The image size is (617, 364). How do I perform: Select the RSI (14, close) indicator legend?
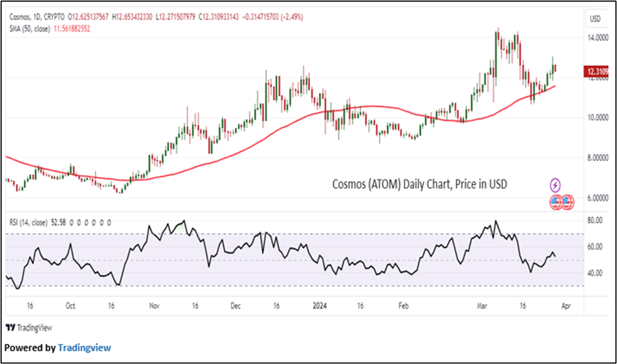pos(28,222)
